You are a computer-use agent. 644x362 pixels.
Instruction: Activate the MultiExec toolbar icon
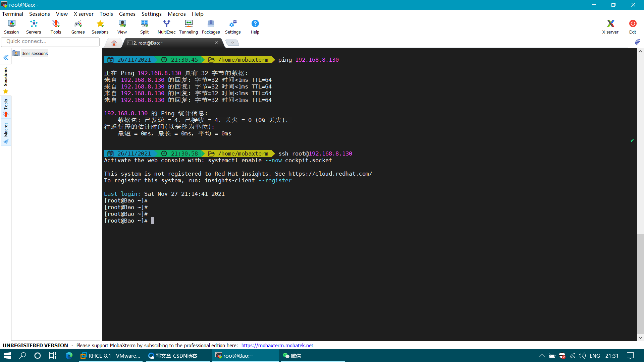(x=166, y=27)
